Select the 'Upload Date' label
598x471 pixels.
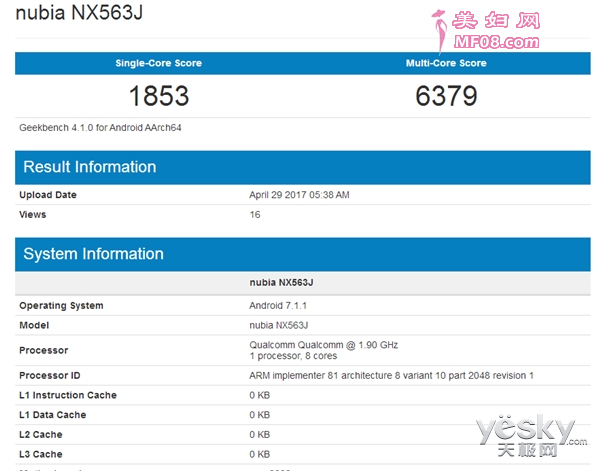click(48, 195)
